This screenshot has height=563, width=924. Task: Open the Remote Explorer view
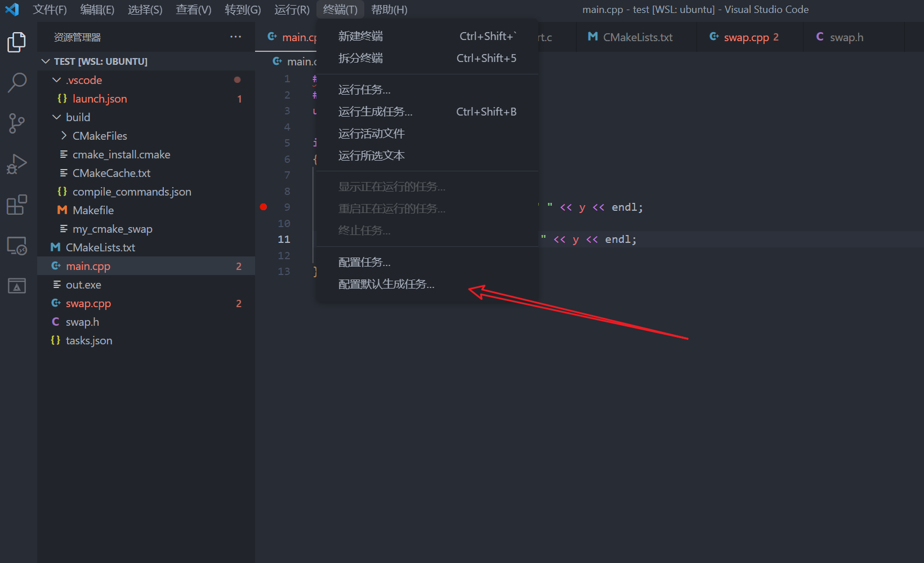click(x=17, y=245)
